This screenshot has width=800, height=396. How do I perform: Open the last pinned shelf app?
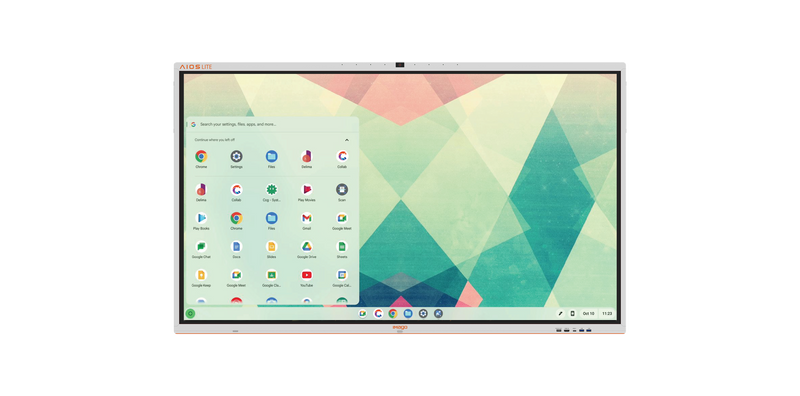(438, 313)
